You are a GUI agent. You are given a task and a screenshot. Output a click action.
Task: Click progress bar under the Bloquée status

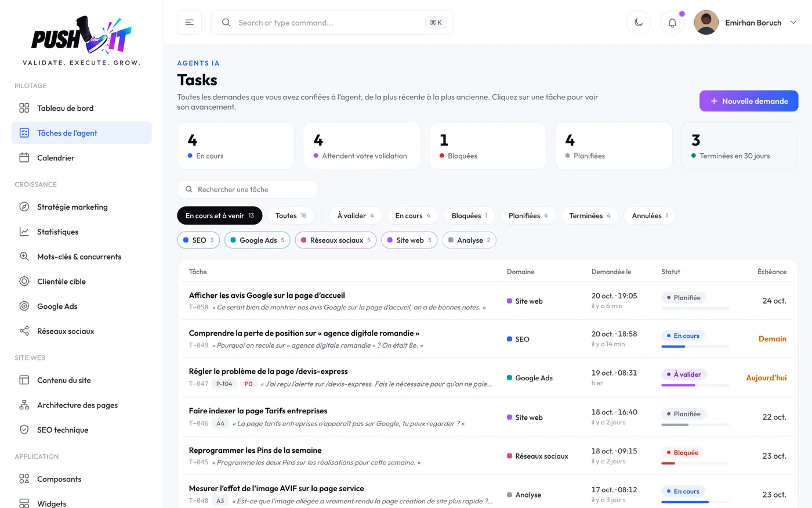[695, 463]
